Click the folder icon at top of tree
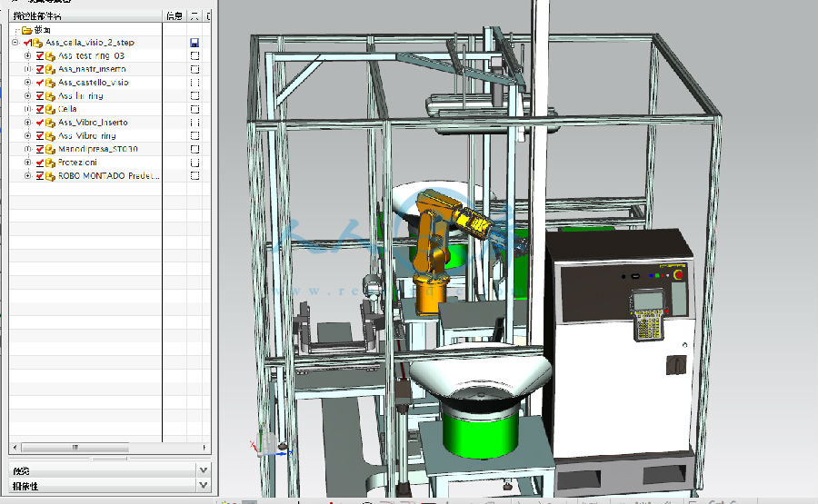This screenshot has height=504, width=818. point(26,30)
